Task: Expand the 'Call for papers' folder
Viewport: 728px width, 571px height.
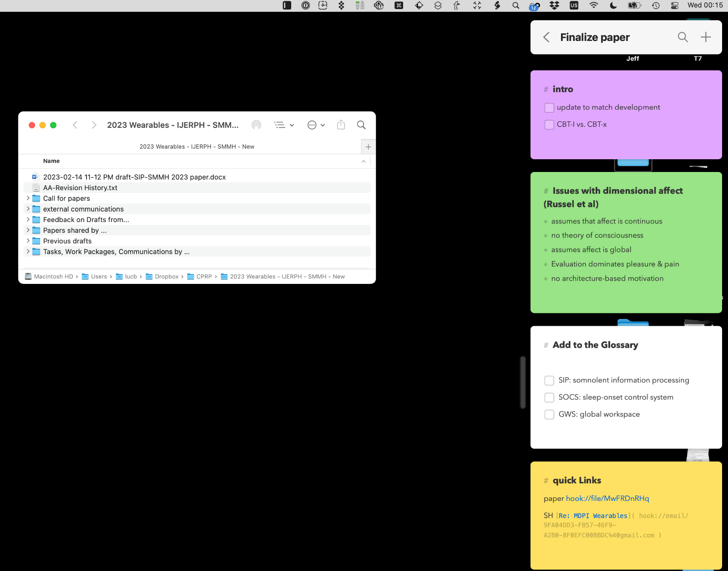Action: point(28,198)
